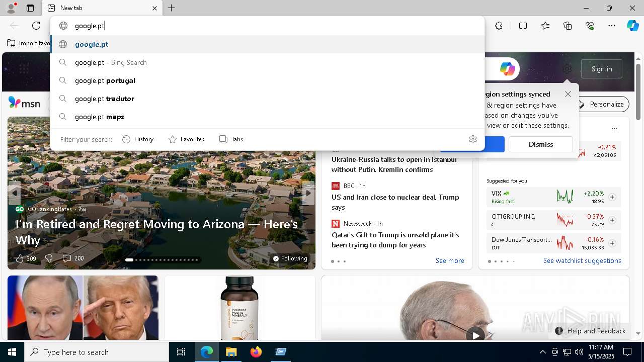Open comments on Arizona article
Image resolution: width=644 pixels, height=362 pixels.
pyautogui.click(x=73, y=258)
